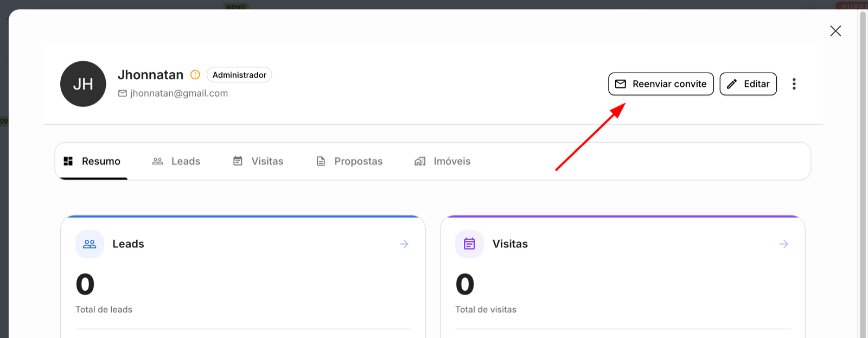Click the 'Total de leads' label
The width and height of the screenshot is (868, 338).
point(104,310)
